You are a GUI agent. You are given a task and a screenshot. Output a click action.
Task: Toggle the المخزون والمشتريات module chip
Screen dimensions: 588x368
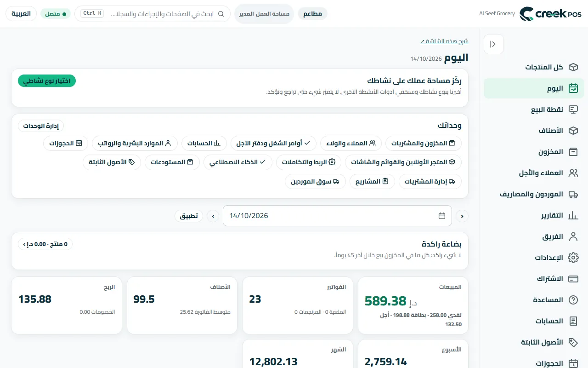pyautogui.click(x=424, y=143)
